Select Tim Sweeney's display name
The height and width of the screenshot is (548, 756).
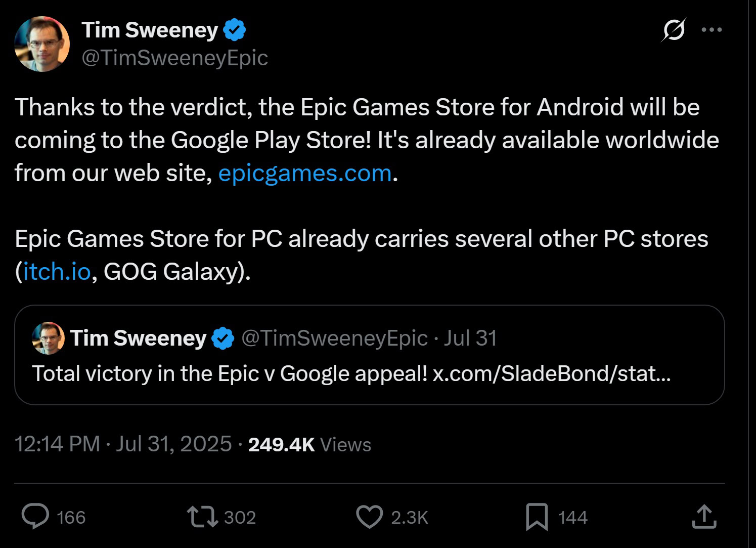pyautogui.click(x=149, y=29)
